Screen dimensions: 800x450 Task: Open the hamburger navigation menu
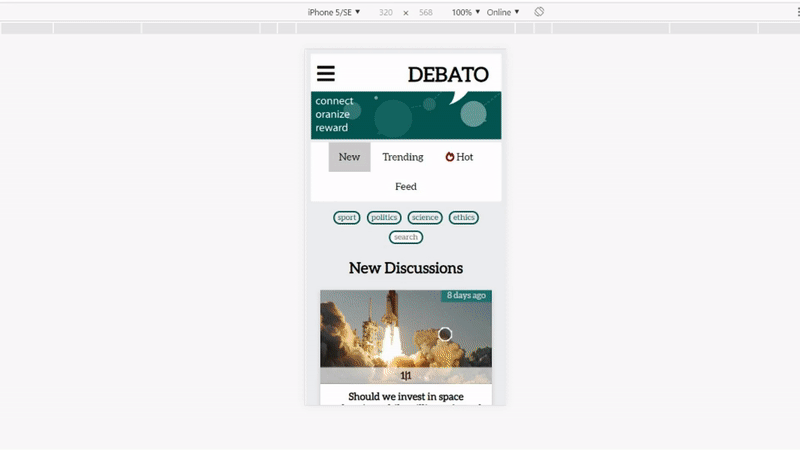click(x=326, y=74)
